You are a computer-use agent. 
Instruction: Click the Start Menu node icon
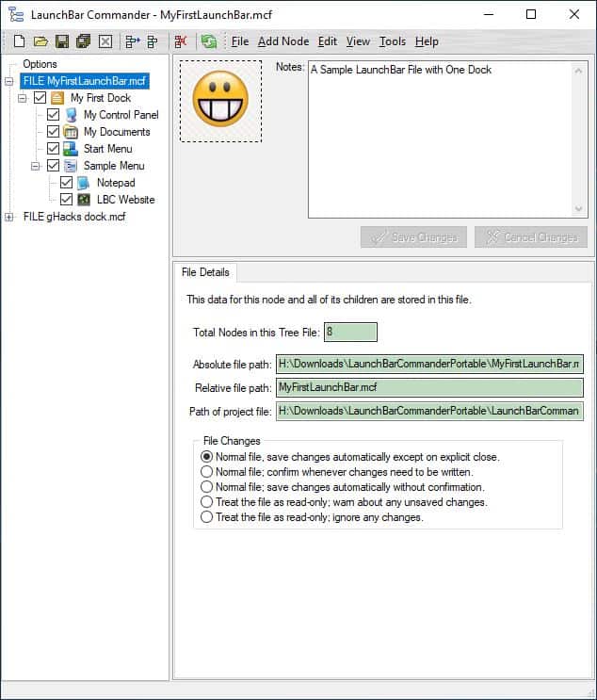coord(71,149)
